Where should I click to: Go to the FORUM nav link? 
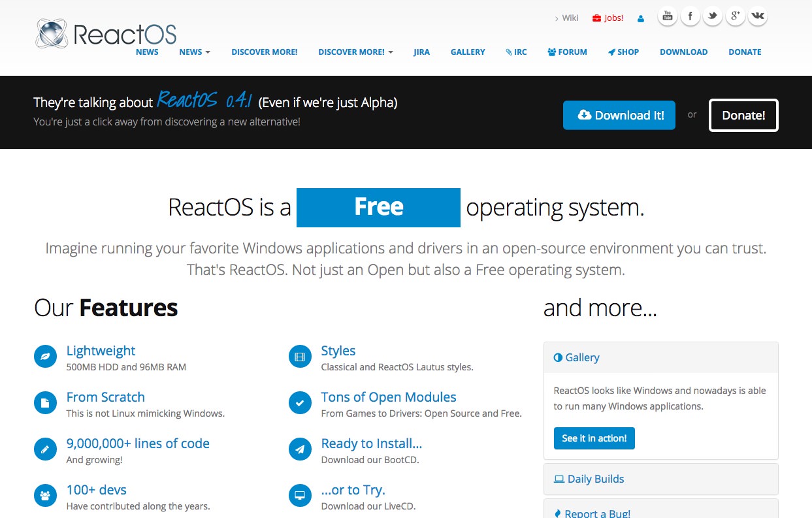tap(568, 52)
